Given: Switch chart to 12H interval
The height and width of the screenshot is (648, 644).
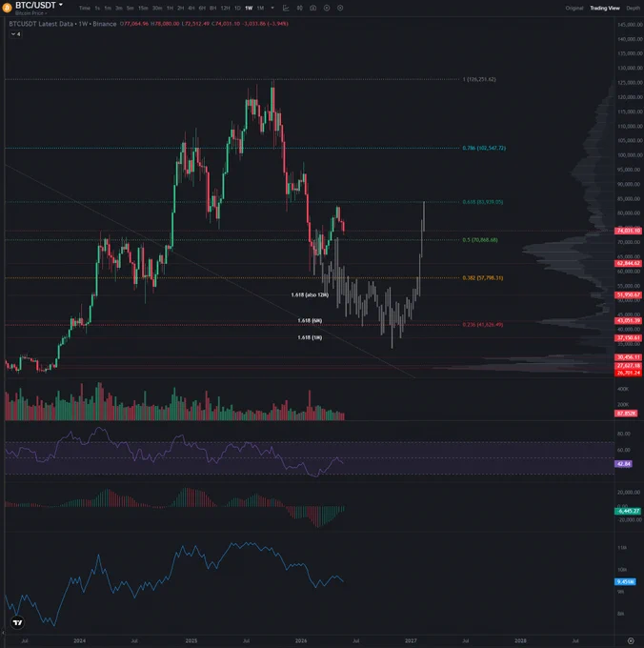Looking at the screenshot, I should pyautogui.click(x=225, y=8).
